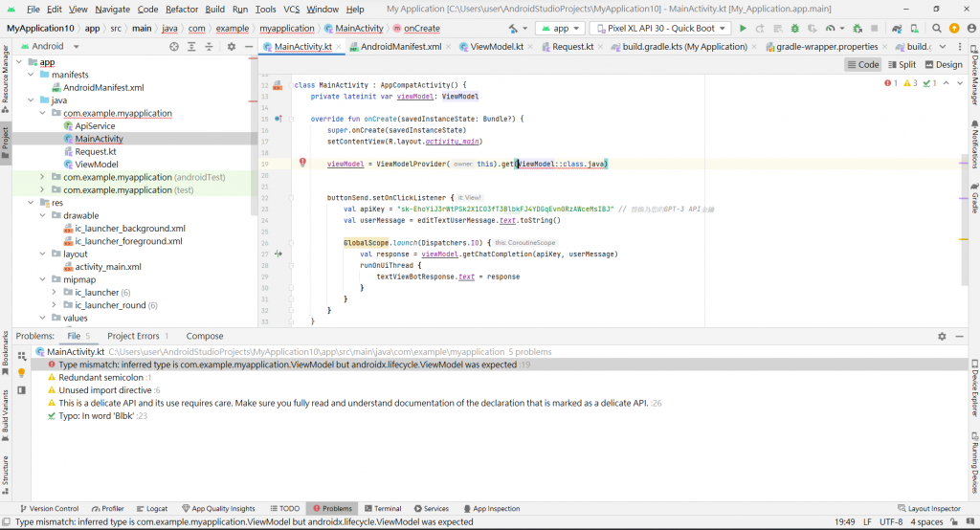Toggle the editor preview icon in the Problems sidebar
The image size is (980, 530).
(x=21, y=390)
